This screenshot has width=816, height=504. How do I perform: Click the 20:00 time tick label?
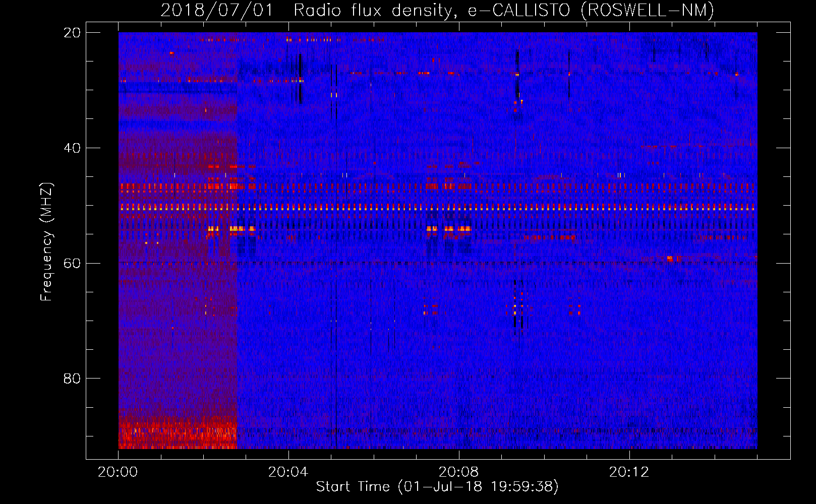tap(118, 472)
